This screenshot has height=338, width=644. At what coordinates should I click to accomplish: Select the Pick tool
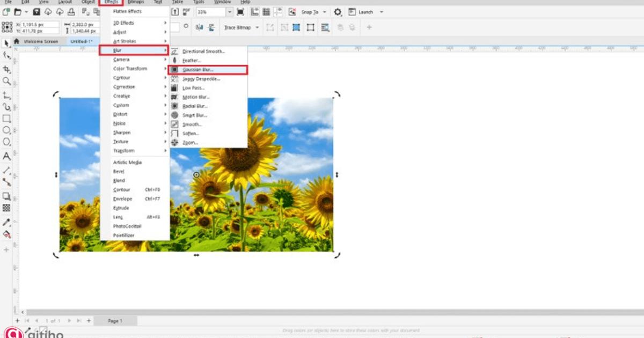pos(6,43)
